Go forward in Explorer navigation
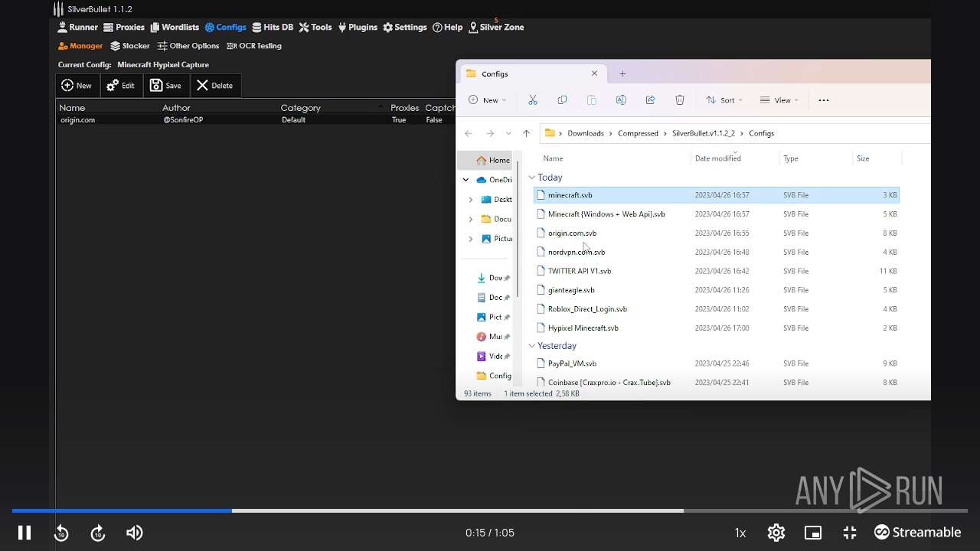Image resolution: width=980 pixels, height=551 pixels. [490, 133]
